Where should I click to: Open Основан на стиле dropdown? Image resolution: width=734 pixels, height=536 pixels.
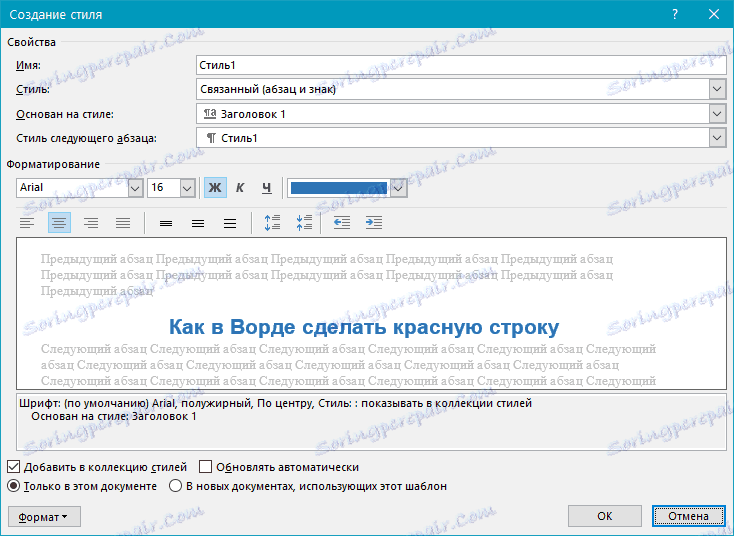pyautogui.click(x=717, y=114)
